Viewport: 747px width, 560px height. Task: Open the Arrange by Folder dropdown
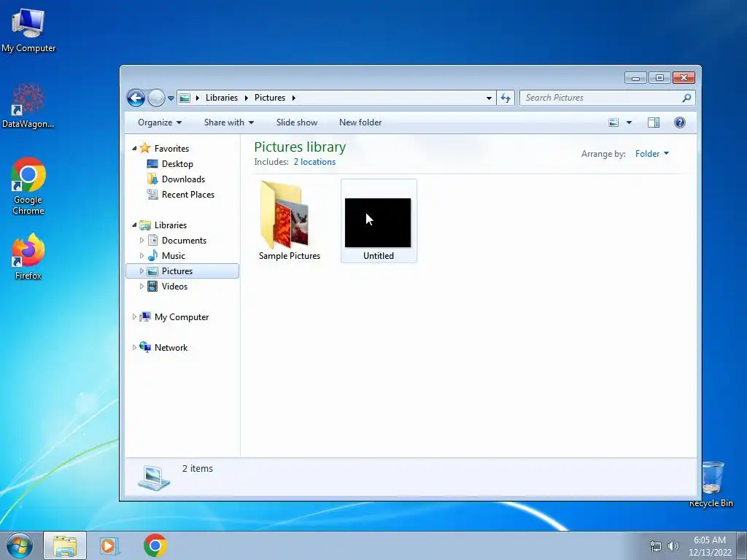[x=651, y=154]
